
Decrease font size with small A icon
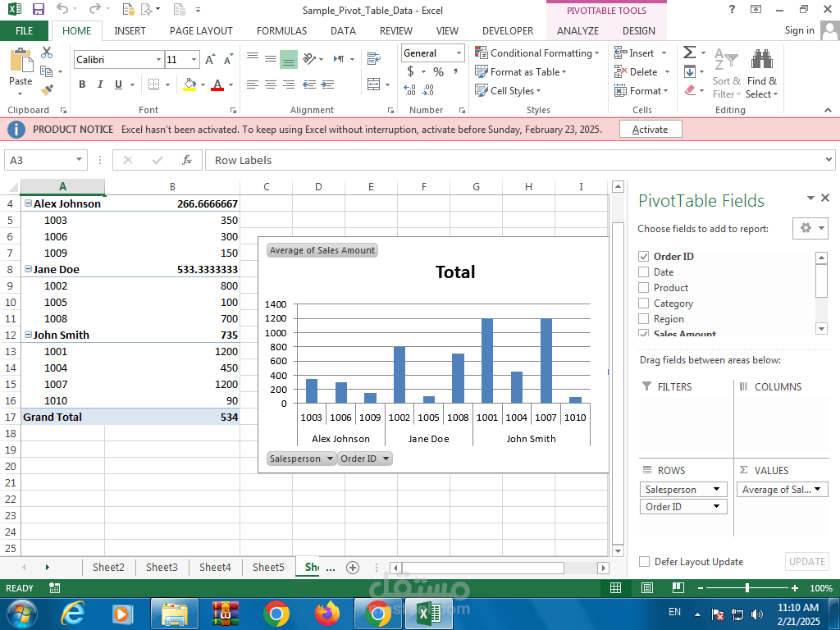coord(228,59)
